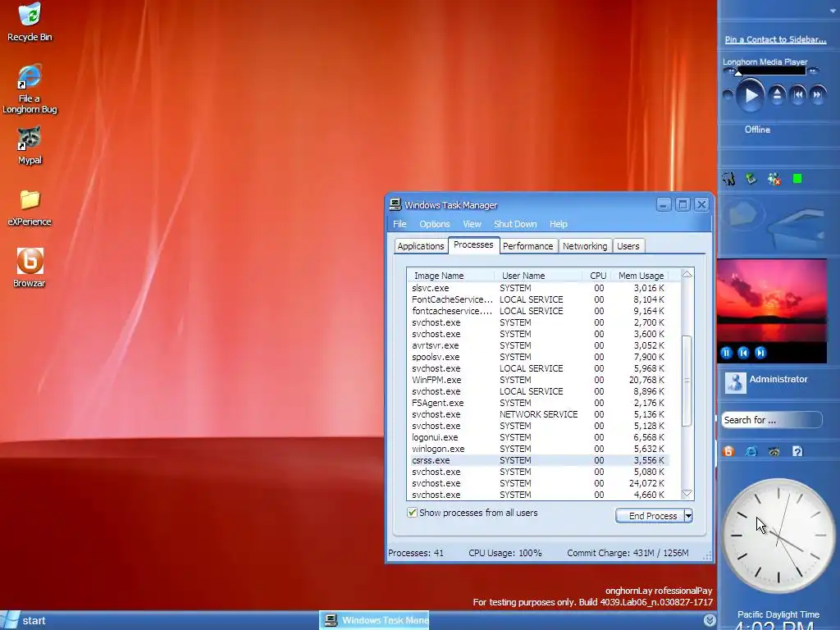The width and height of the screenshot is (840, 630).
Task: Select the csrss.exe process row
Action: 538,460
